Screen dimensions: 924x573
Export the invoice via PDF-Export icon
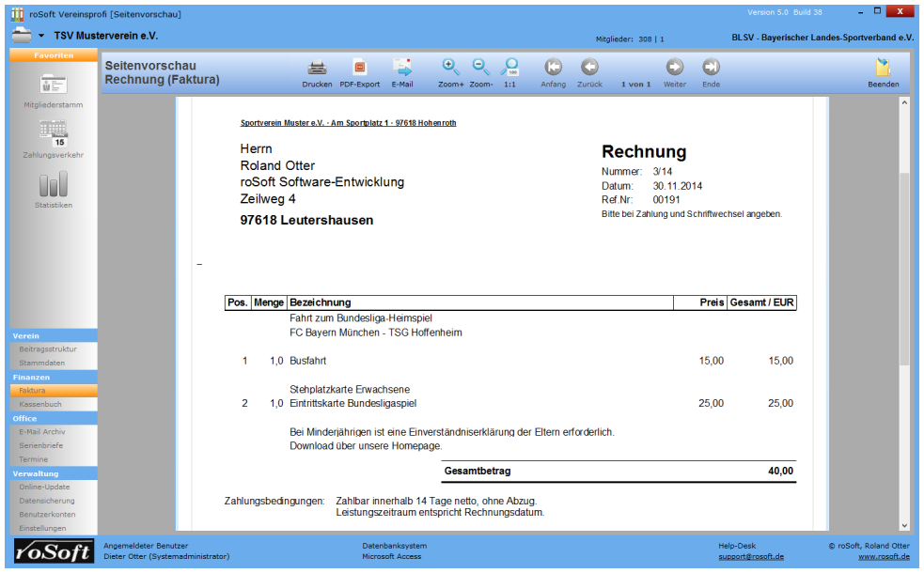(359, 68)
